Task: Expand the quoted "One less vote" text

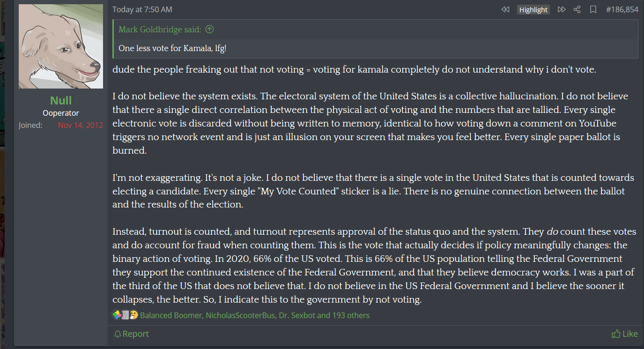Action: click(172, 48)
